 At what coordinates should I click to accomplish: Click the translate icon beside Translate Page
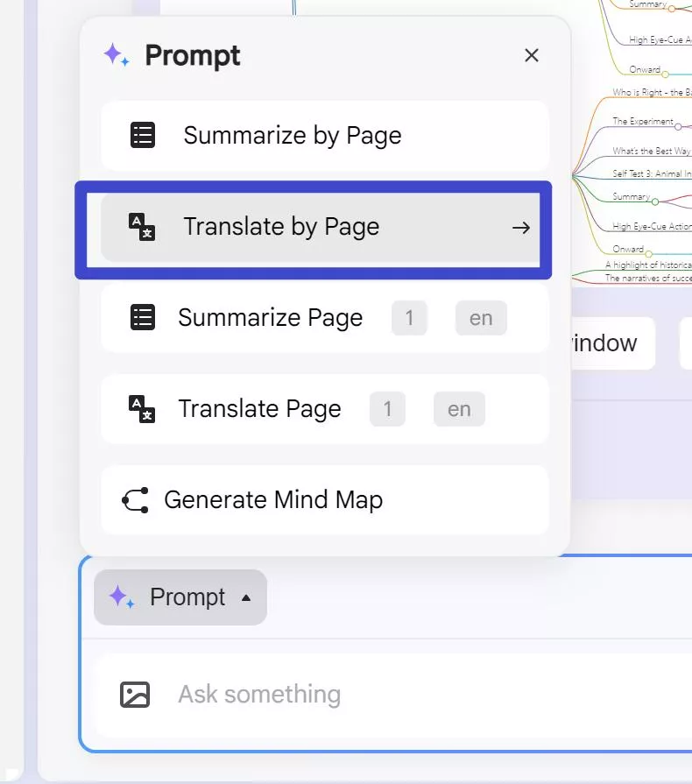142,409
